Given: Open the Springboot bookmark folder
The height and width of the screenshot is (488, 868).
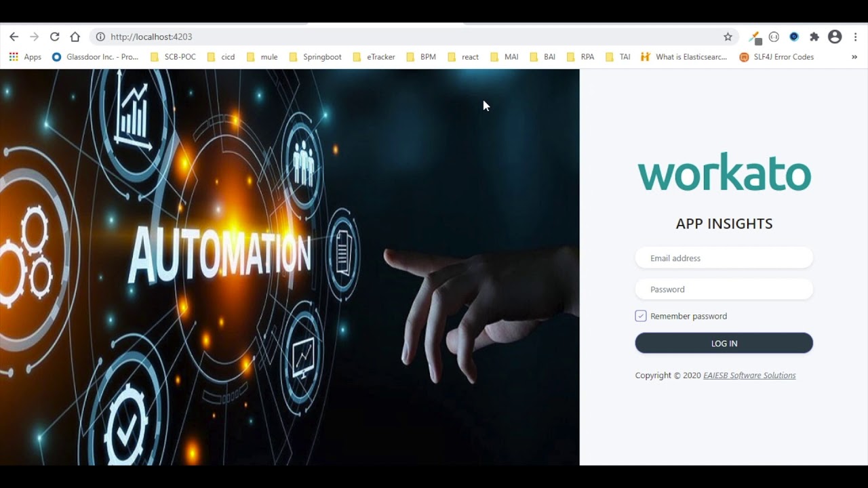Looking at the screenshot, I should (315, 57).
